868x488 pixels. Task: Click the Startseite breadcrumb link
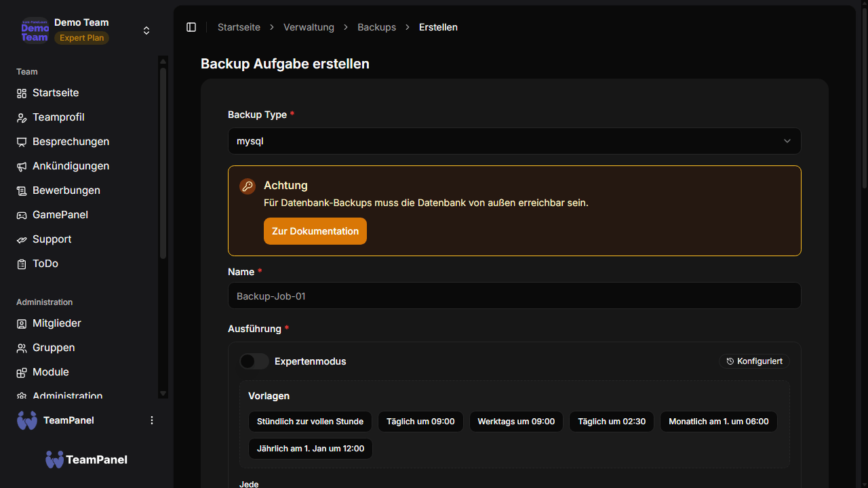point(239,27)
